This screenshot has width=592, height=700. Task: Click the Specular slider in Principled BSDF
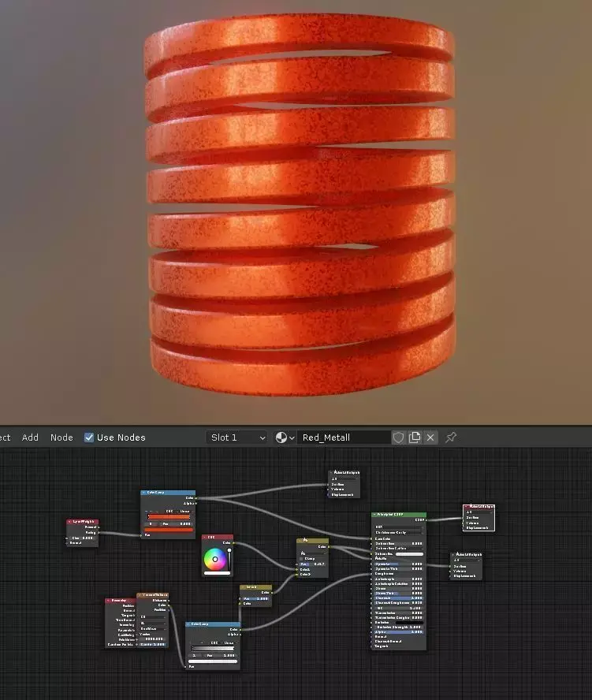click(399, 564)
